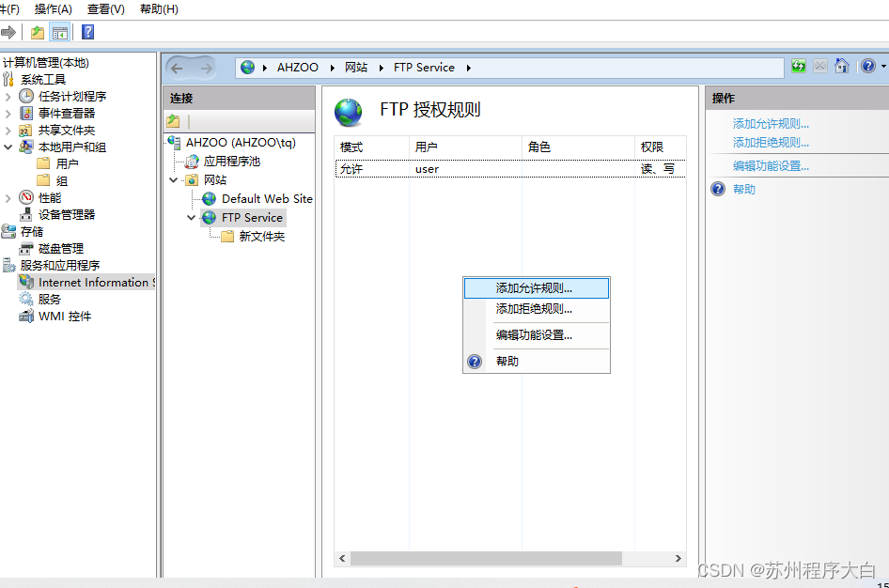Choose 编辑功能设置... in context menu

tap(537, 334)
